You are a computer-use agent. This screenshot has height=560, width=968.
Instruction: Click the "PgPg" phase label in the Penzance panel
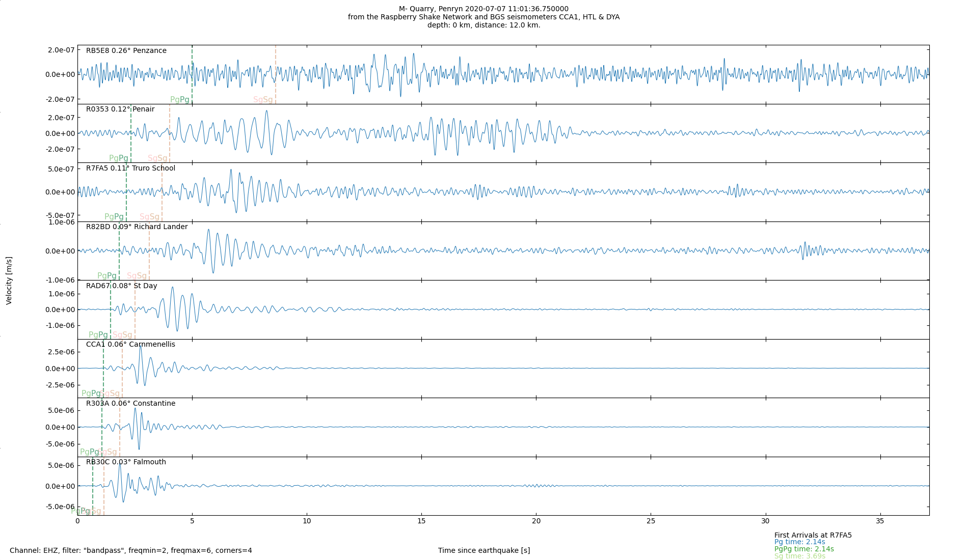tap(180, 100)
